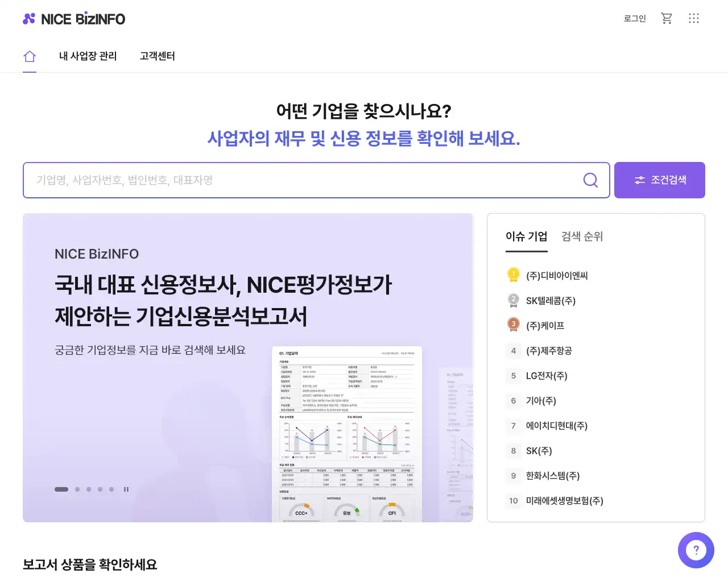
Task: Select the 이슈 기업 tab
Action: point(526,236)
